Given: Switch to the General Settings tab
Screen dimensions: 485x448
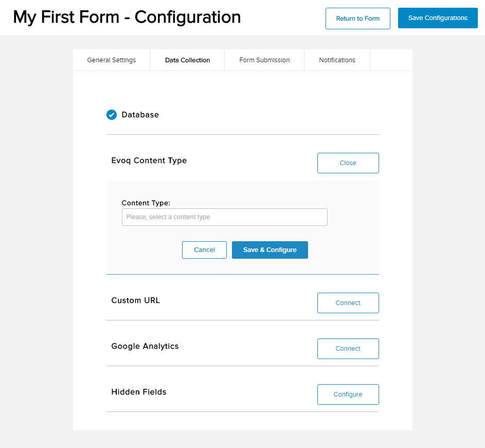Looking at the screenshot, I should pyautogui.click(x=112, y=60).
